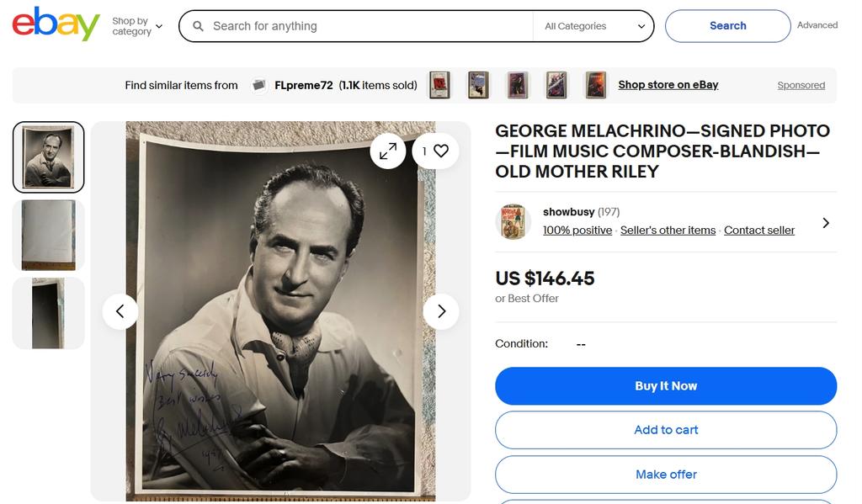The image size is (862, 504).
Task: Click the showbusy seller avatar
Action: (513, 222)
